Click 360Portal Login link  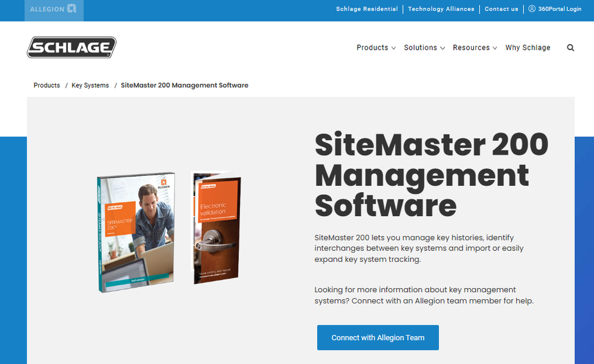point(560,9)
